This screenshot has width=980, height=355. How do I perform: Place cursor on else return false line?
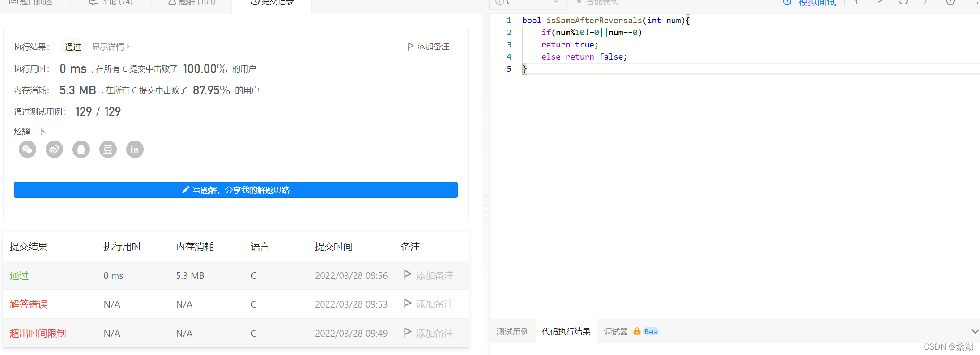click(584, 57)
